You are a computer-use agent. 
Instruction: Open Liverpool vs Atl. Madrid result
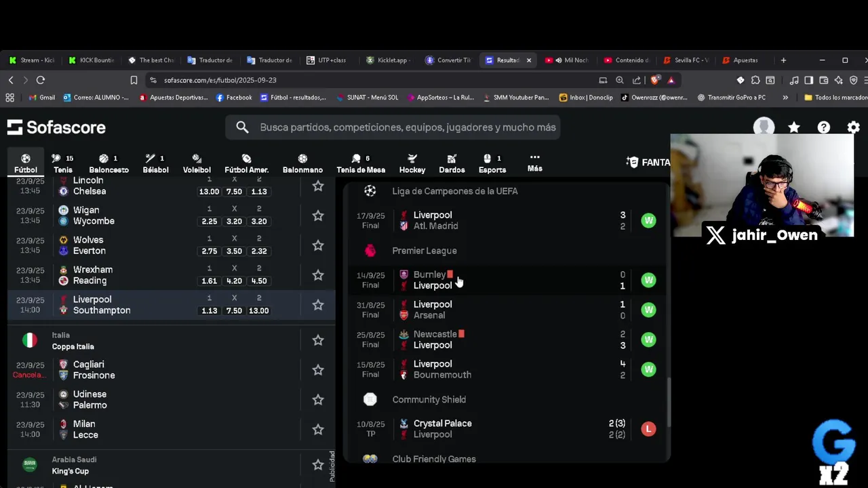coord(507,221)
